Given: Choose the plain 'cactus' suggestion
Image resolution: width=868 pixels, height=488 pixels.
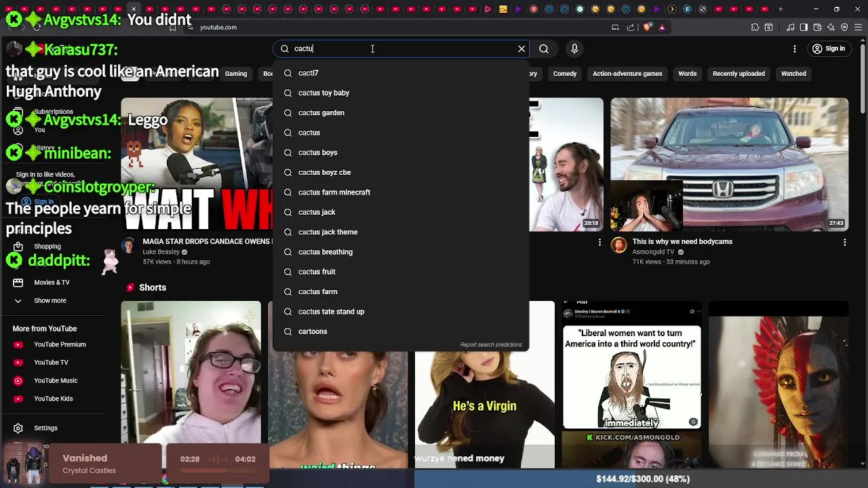Looking at the screenshot, I should pyautogui.click(x=400, y=133).
